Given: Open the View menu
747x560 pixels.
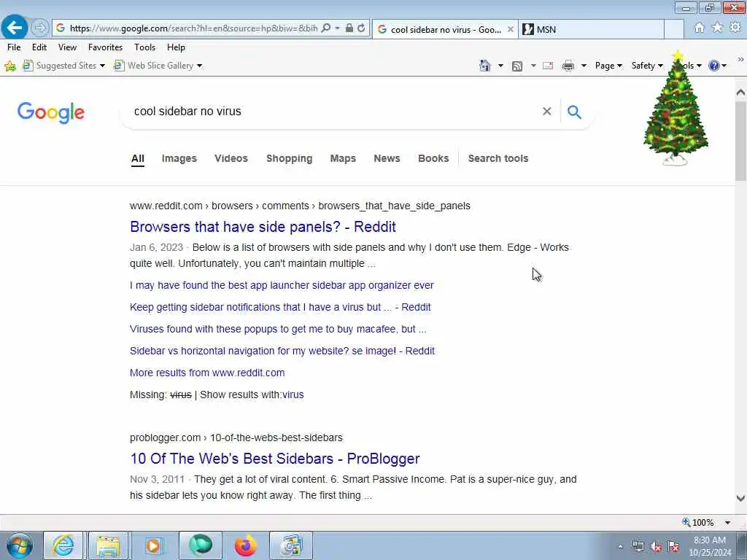Looking at the screenshot, I should [67, 47].
